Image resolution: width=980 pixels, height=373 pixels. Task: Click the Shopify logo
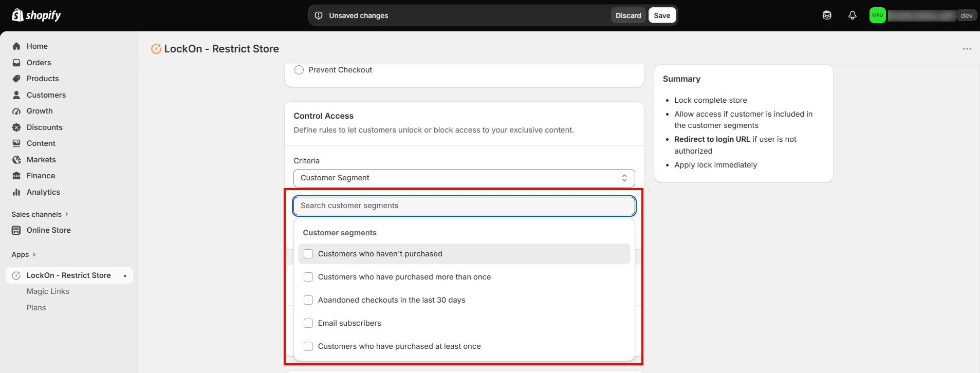(x=36, y=15)
